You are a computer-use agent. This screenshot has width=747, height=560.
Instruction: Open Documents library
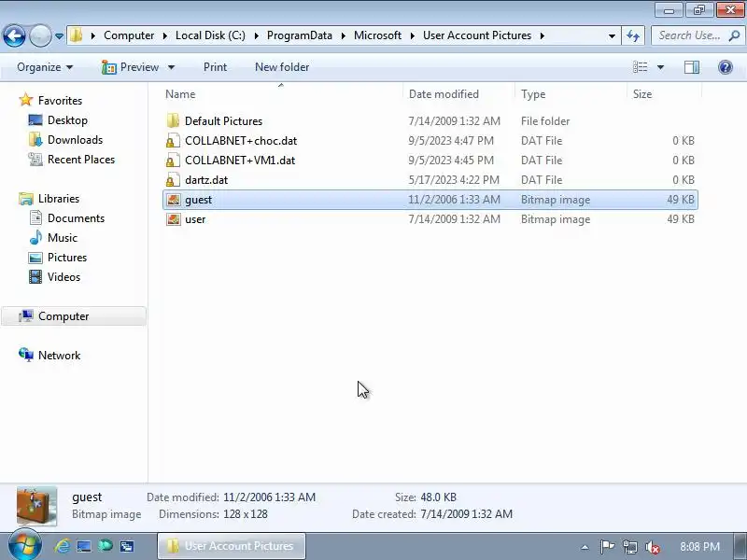pyautogui.click(x=76, y=218)
